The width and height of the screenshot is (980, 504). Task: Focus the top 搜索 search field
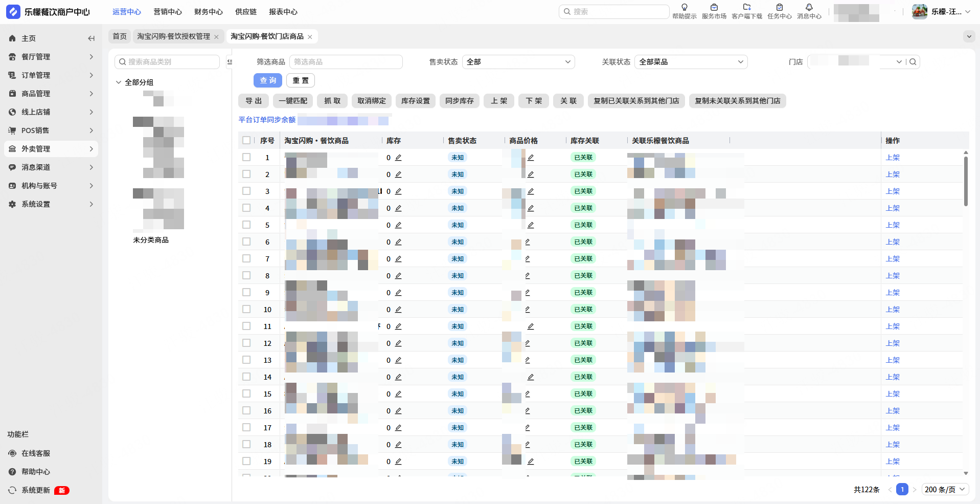click(x=614, y=12)
